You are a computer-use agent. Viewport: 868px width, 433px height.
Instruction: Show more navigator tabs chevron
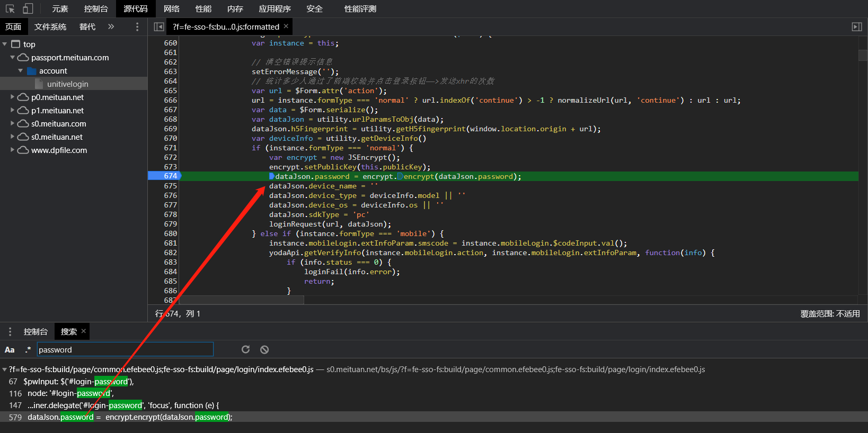point(111,26)
